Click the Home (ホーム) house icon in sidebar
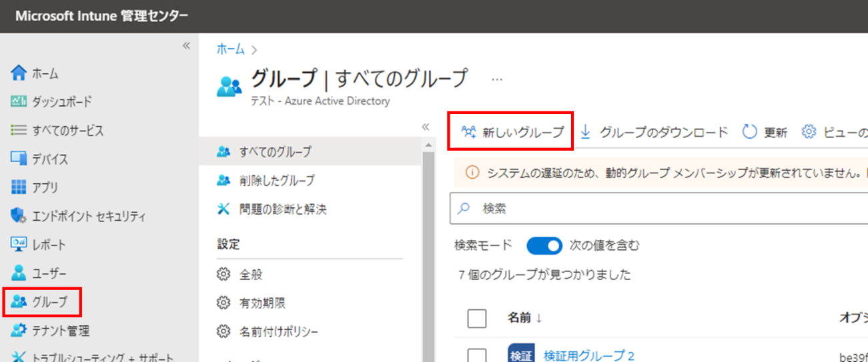 click(19, 73)
